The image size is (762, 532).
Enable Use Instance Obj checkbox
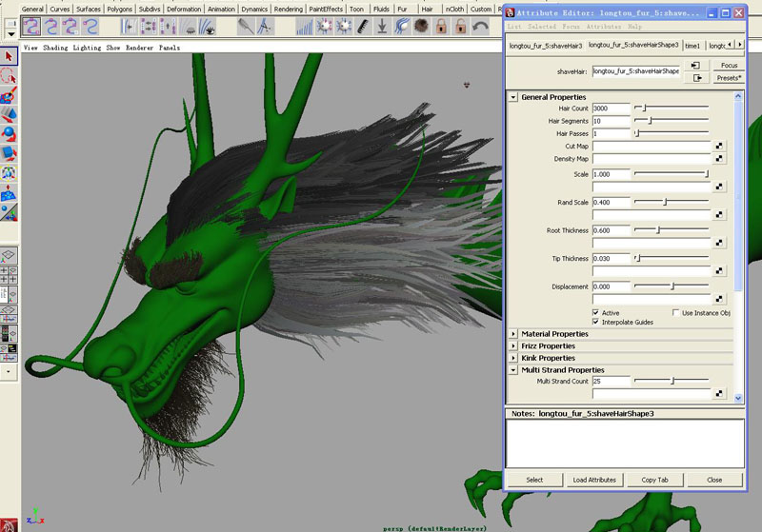[x=675, y=312]
